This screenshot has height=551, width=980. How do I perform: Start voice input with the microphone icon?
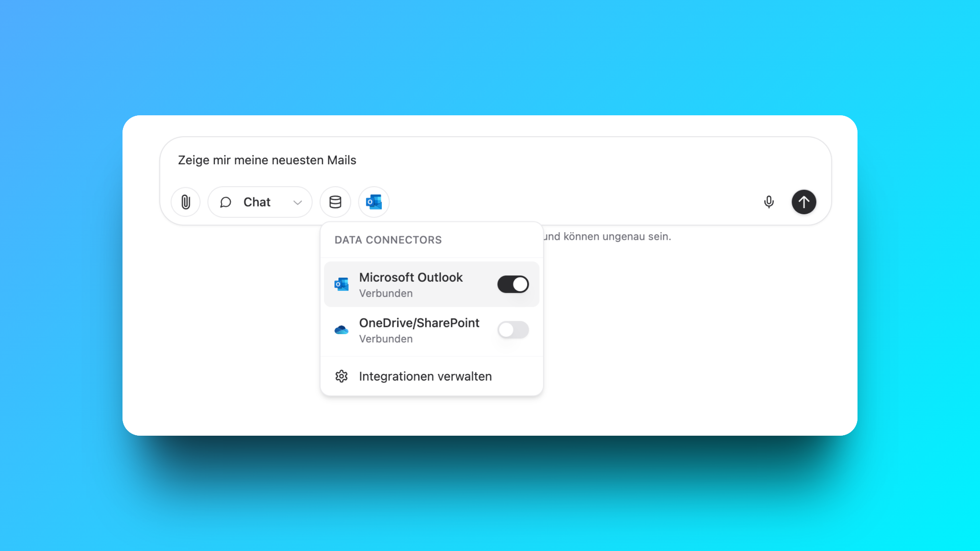pos(769,202)
